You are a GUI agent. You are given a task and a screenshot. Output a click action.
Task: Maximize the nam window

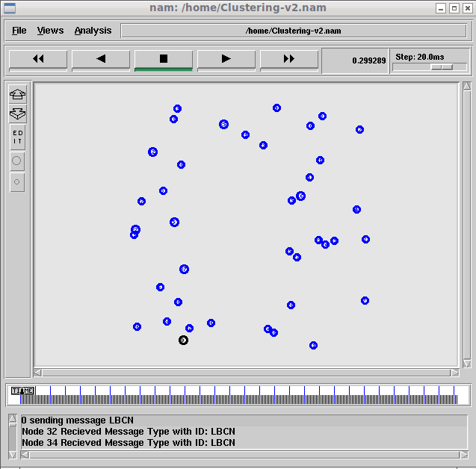pos(454,8)
